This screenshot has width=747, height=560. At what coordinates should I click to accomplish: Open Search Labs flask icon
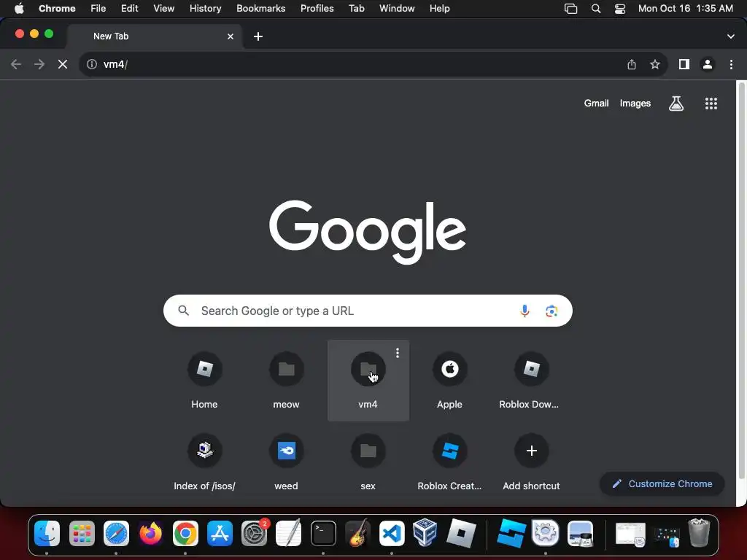(676, 104)
